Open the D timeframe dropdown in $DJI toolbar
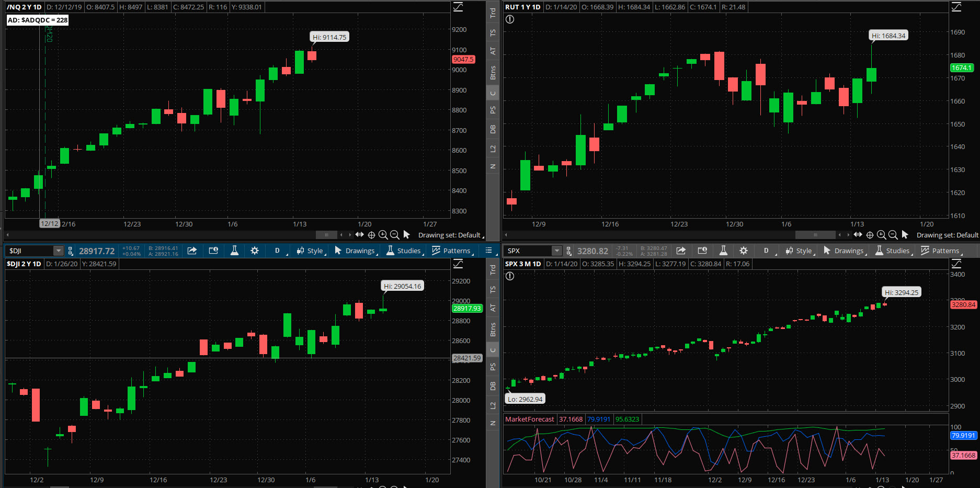Screen dimensions: 980x488 (279, 251)
